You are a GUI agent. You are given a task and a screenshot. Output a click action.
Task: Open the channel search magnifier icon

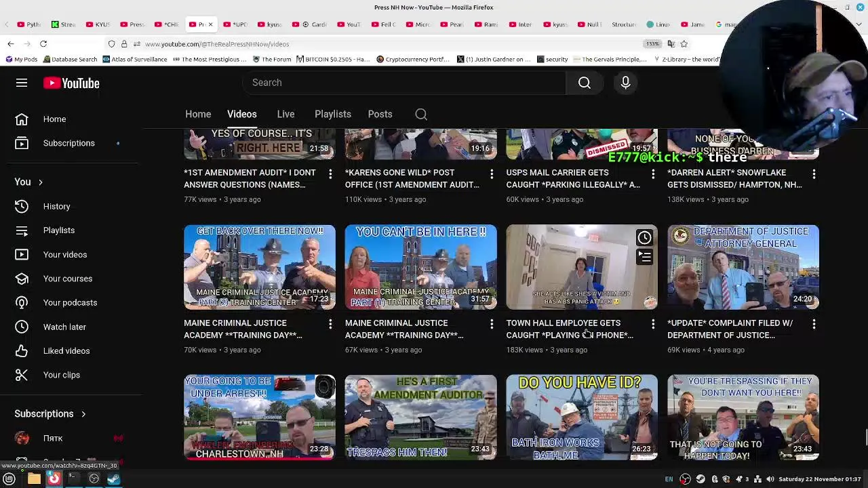pyautogui.click(x=421, y=115)
